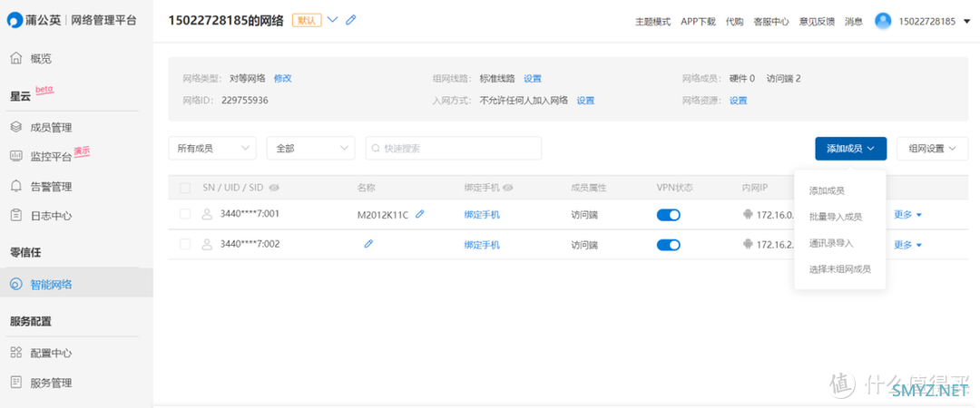Click person icon of 3440****7:002 row
This screenshot has width=980, height=408.
point(207,244)
